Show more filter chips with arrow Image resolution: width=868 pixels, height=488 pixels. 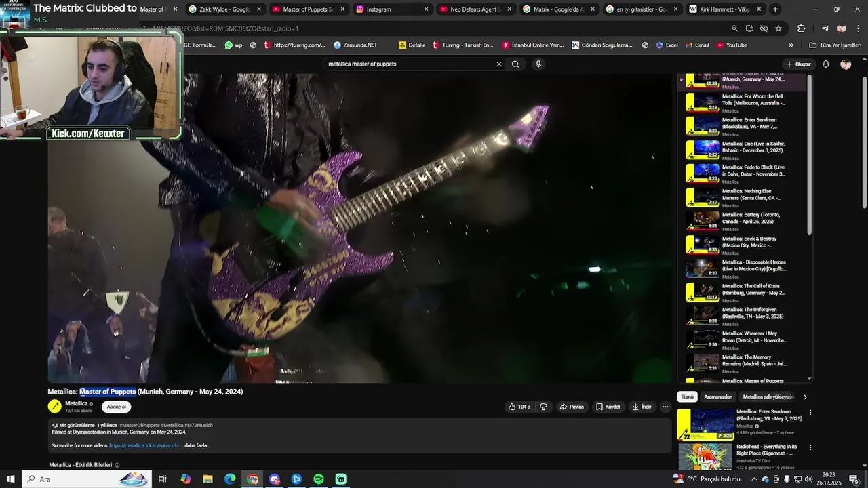click(805, 396)
